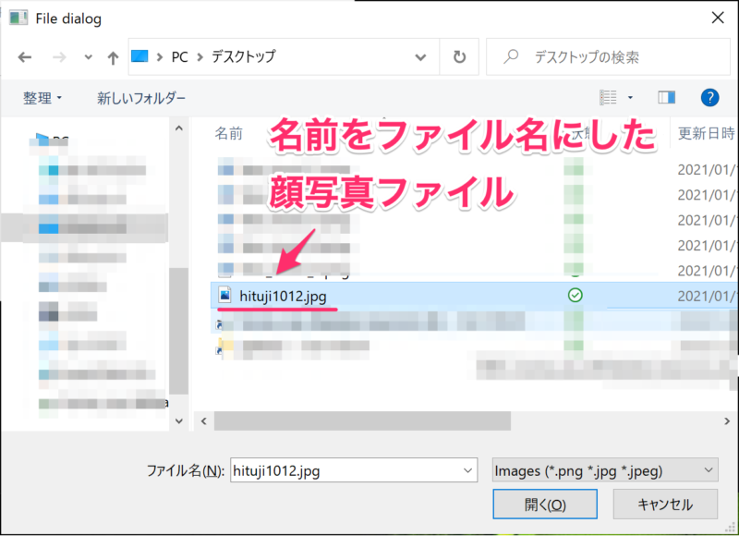This screenshot has width=739, height=560.
Task: Refresh the folder view
Action: click(x=459, y=56)
